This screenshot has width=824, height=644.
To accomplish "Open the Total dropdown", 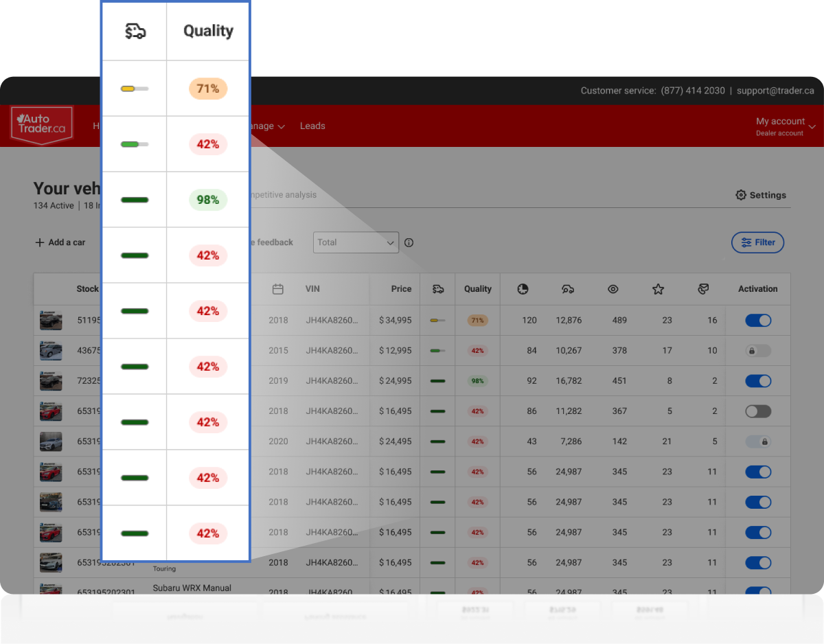I will (356, 242).
